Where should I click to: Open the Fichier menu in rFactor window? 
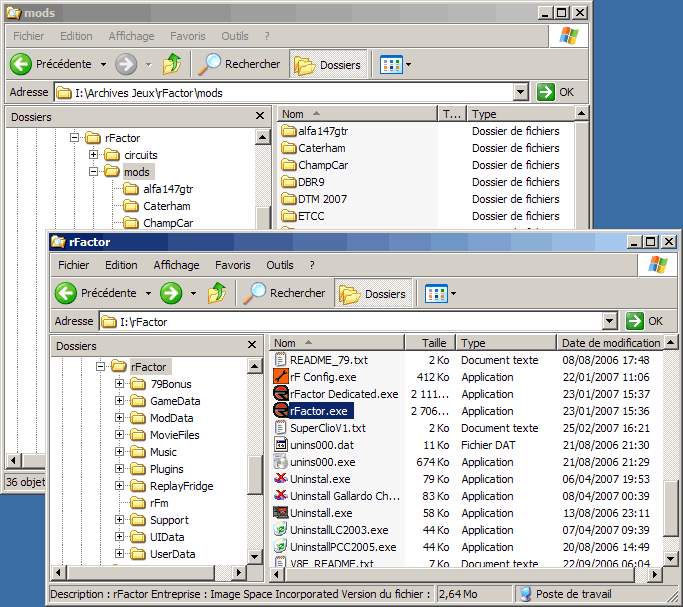73,265
